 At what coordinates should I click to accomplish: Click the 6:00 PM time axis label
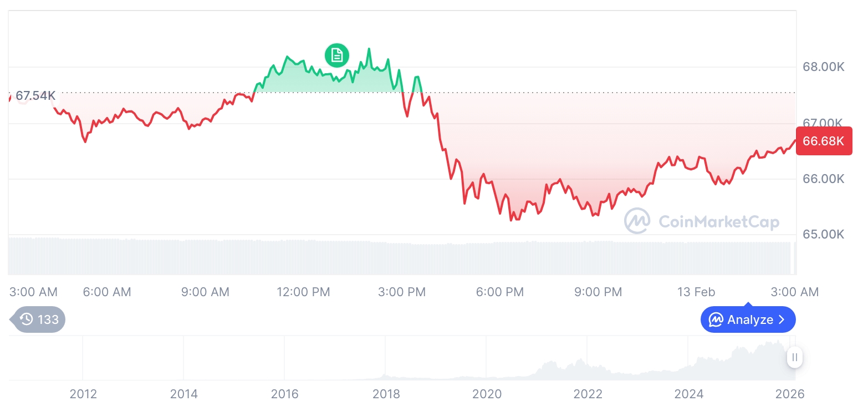coord(500,292)
